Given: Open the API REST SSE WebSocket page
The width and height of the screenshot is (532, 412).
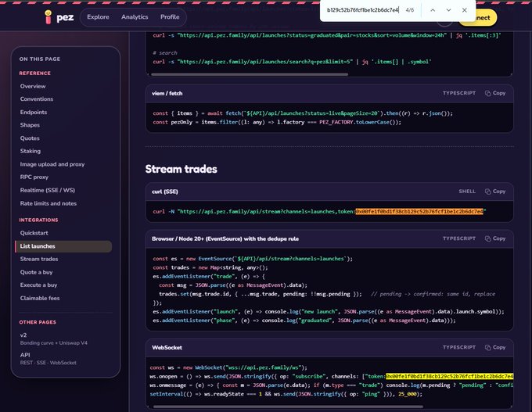Looking at the screenshot, I should tap(49, 358).
